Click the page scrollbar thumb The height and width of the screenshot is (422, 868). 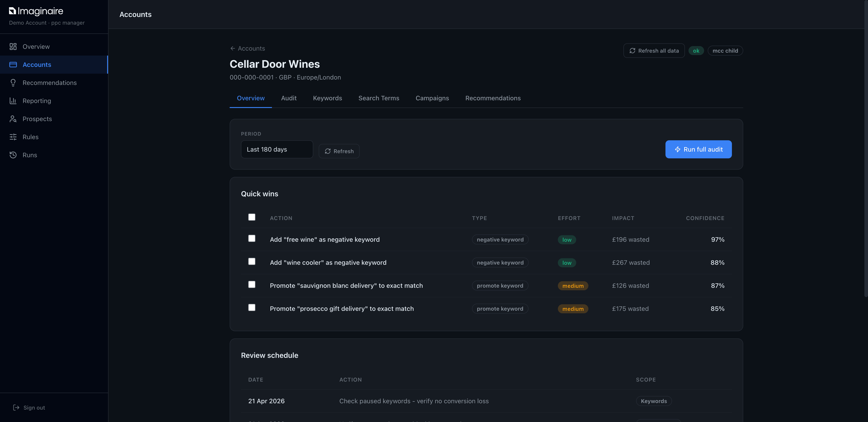pos(866,148)
